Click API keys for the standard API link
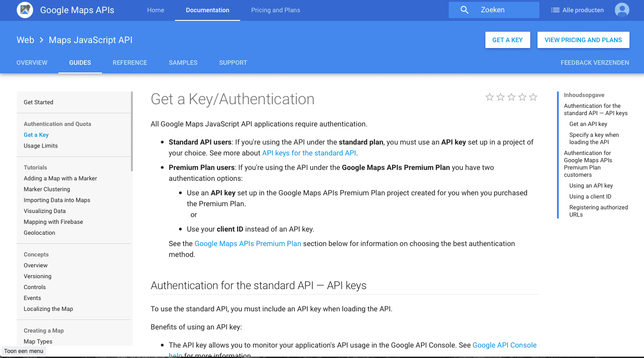 point(309,153)
